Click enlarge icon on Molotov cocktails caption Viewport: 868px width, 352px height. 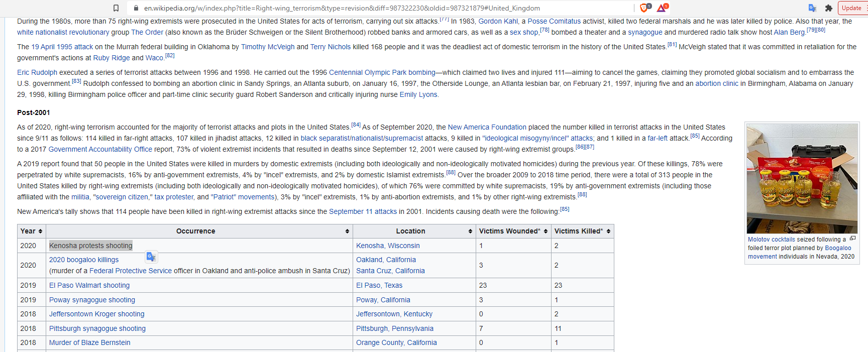click(x=852, y=239)
